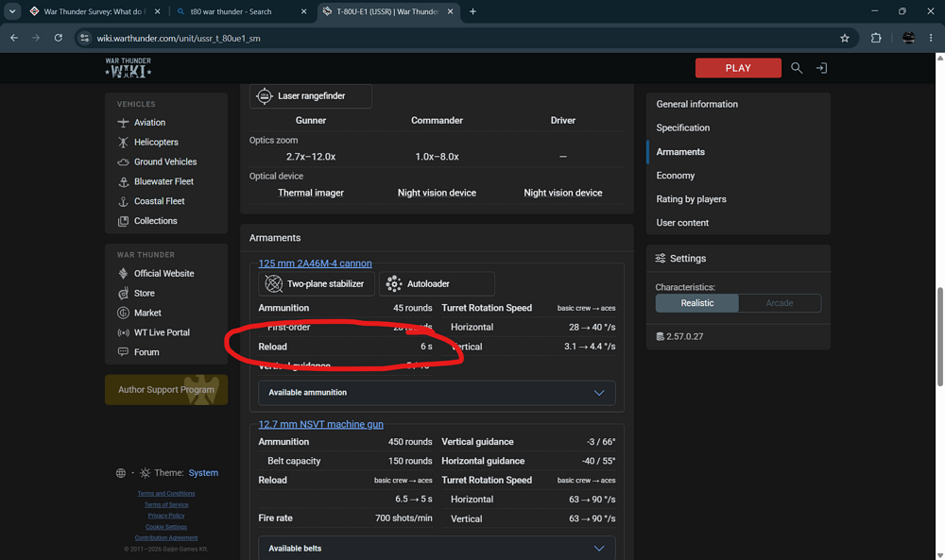Image resolution: width=945 pixels, height=560 pixels.
Task: Open the wiki search magnifier icon
Action: click(797, 68)
